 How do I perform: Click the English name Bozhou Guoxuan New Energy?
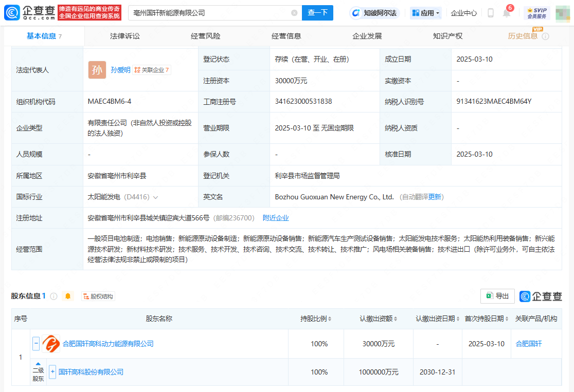point(334,197)
